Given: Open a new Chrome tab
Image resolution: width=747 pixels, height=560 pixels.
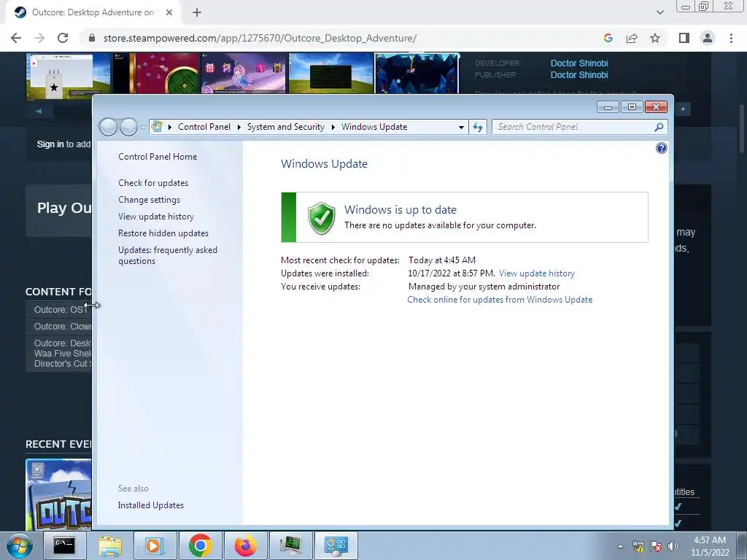Looking at the screenshot, I should point(197,12).
